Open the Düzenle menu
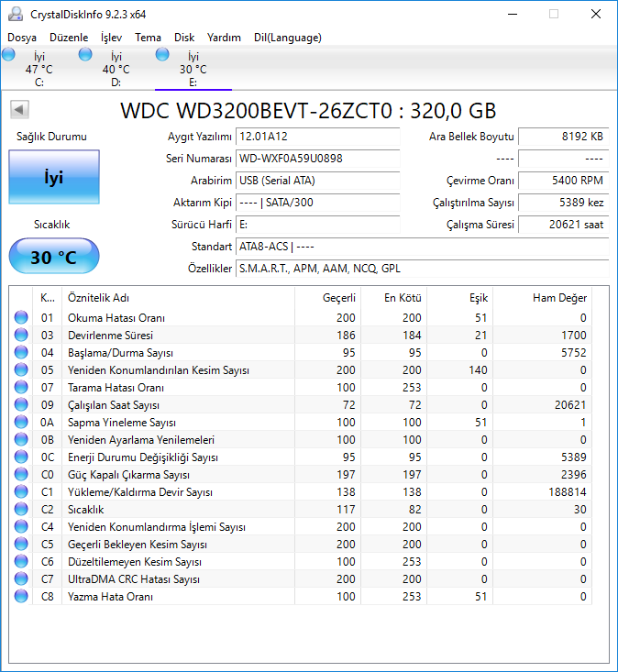 69,38
